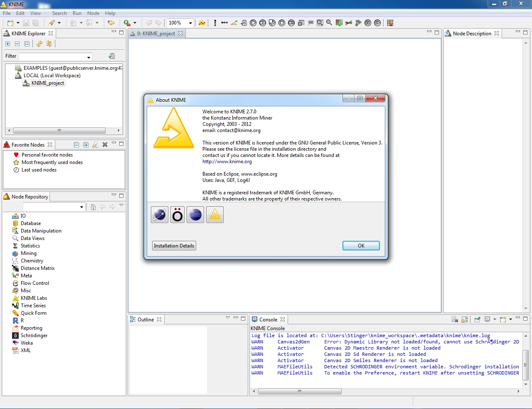Click the Console vertical scrollbar thumb
Screen dimensions: 532x409
(525, 365)
